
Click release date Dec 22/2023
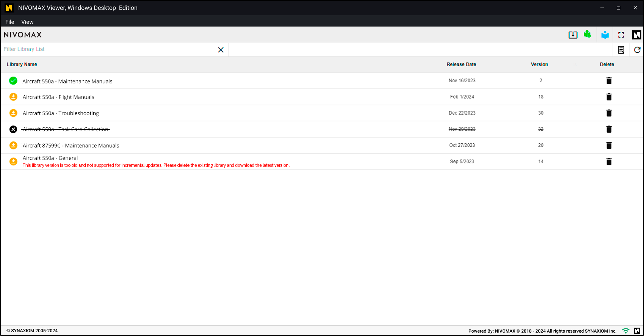(x=462, y=113)
